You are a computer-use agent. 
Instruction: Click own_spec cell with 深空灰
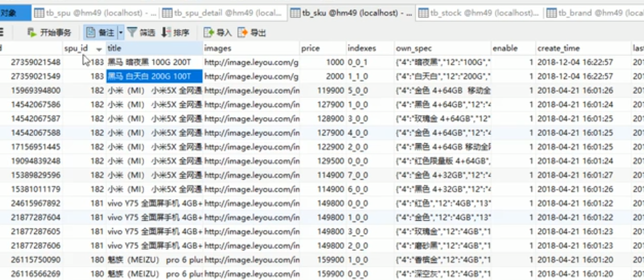coord(443,274)
